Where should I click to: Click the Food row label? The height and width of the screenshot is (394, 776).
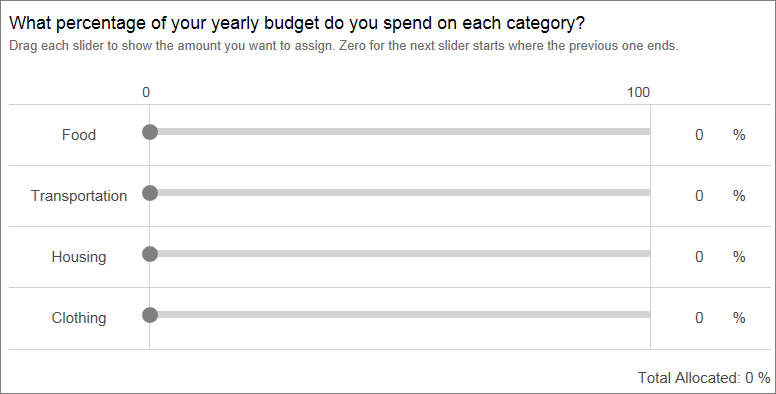(79, 135)
